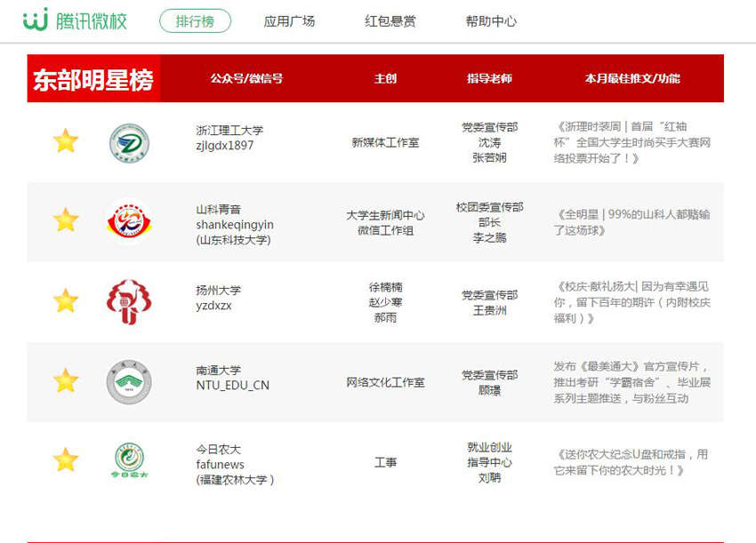Image resolution: width=756 pixels, height=543 pixels.
Task: Select the 扬州大学 account name
Action: pyautogui.click(x=219, y=290)
